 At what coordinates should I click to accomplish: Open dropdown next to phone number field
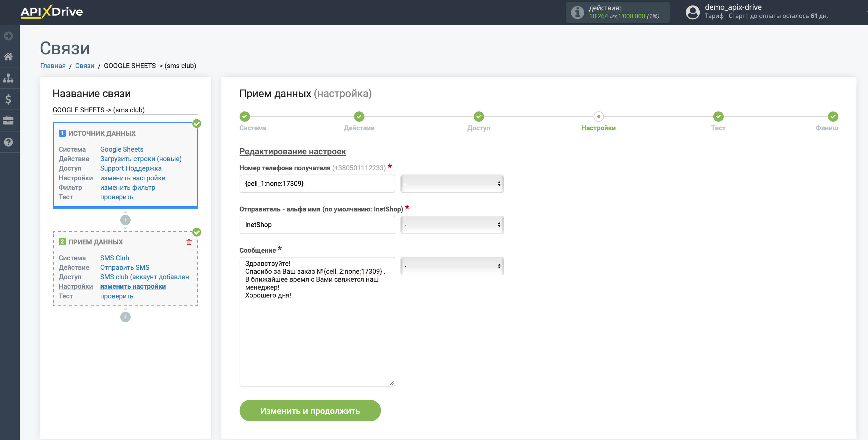452,184
